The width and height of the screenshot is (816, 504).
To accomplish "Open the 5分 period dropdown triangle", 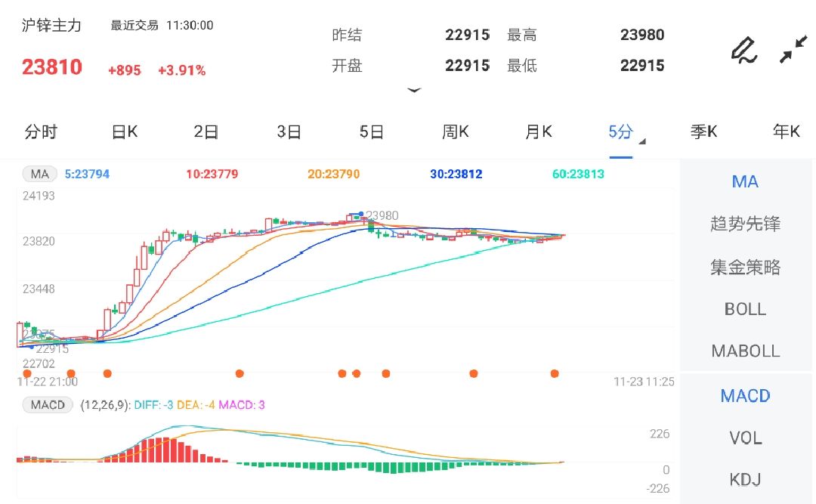I will click(x=642, y=141).
